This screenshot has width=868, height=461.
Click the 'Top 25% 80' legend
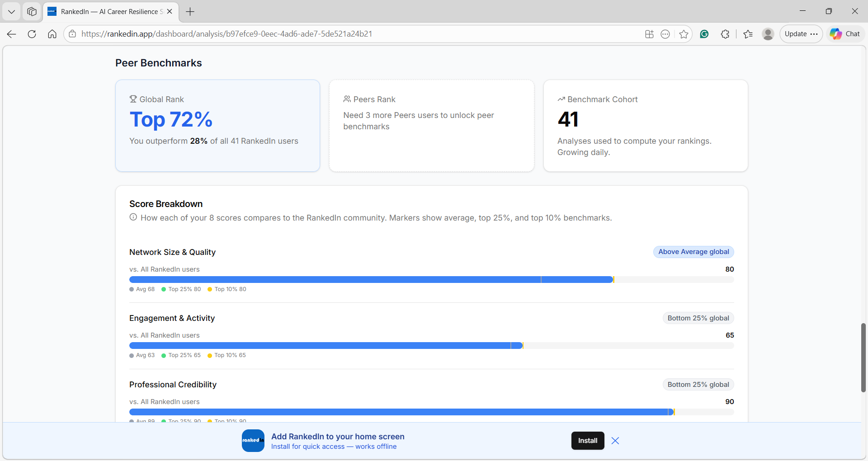tap(181, 289)
